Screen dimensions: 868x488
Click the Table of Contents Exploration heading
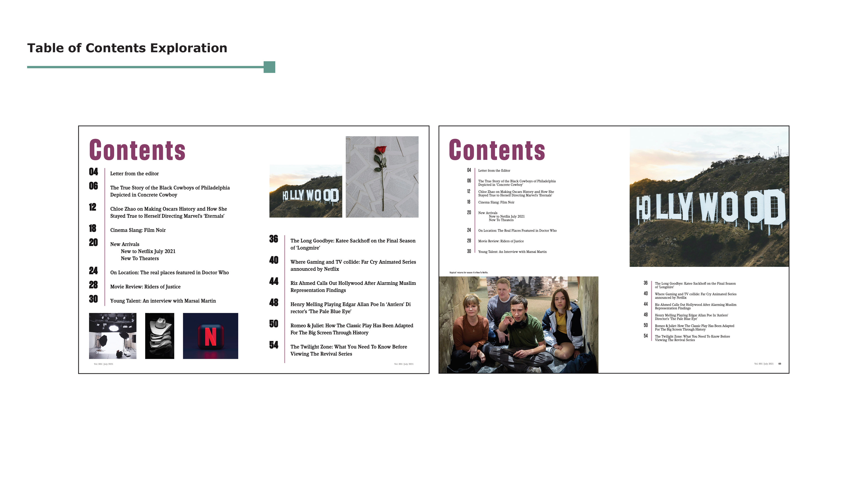point(127,48)
